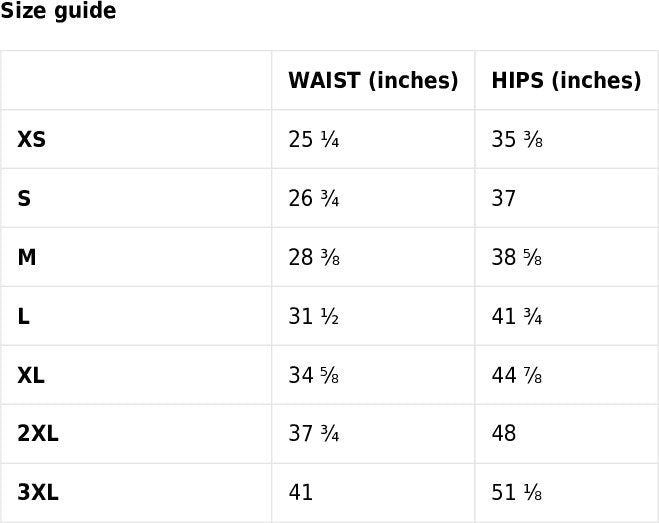Select the XS waist value 25 ¼
The width and height of the screenshot is (659, 523).
314,140
